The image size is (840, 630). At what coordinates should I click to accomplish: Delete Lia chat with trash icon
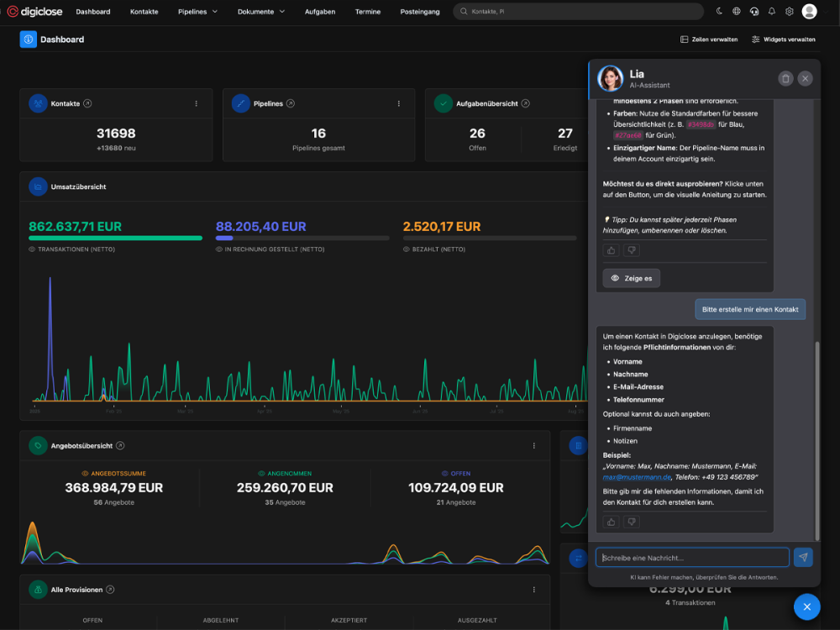pyautogui.click(x=785, y=79)
